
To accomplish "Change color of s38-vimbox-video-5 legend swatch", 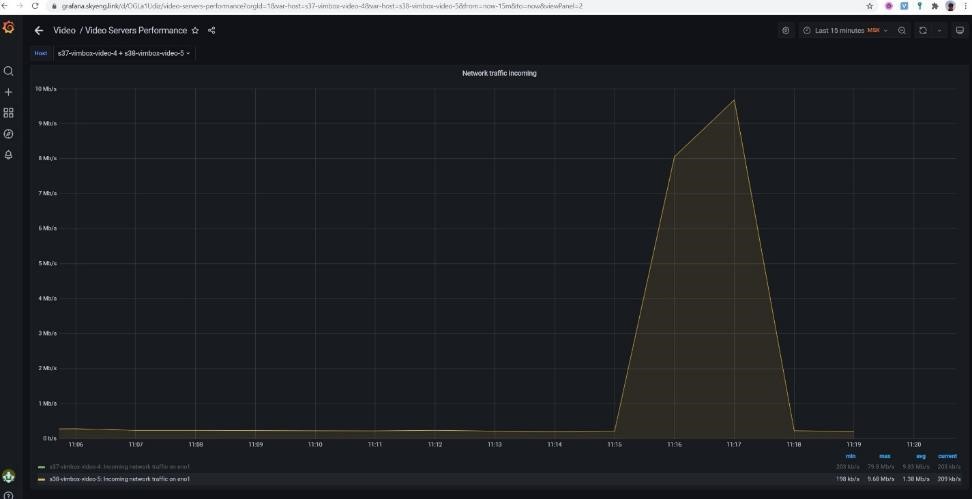I will [42, 479].
